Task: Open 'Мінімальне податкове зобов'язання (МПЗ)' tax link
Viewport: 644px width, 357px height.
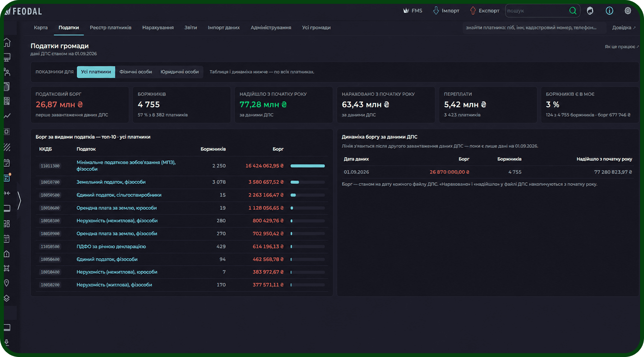Action: [126, 166]
